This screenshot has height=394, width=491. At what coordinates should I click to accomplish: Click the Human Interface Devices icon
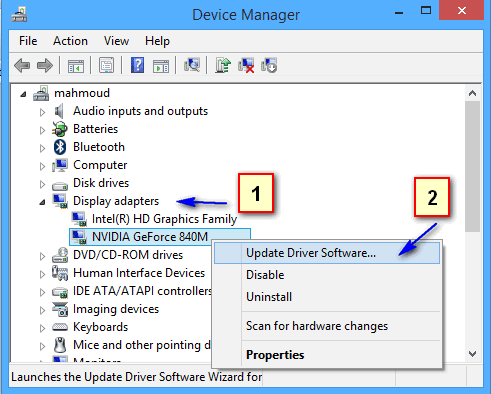pos(60,273)
